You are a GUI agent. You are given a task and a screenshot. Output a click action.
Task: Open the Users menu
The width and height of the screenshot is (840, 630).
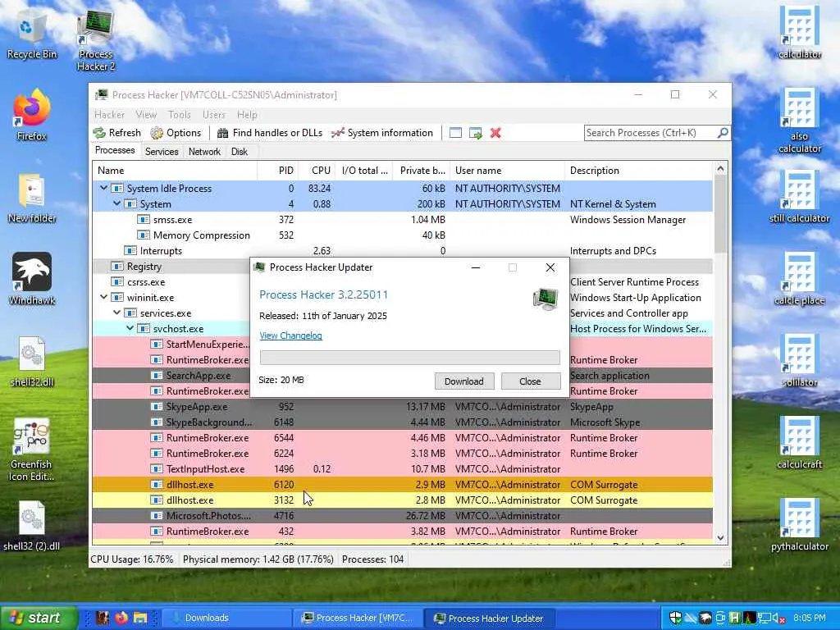coord(214,115)
